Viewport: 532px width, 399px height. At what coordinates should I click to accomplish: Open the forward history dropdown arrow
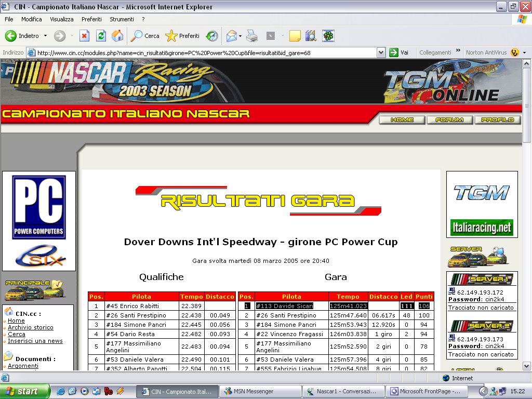pos(72,36)
